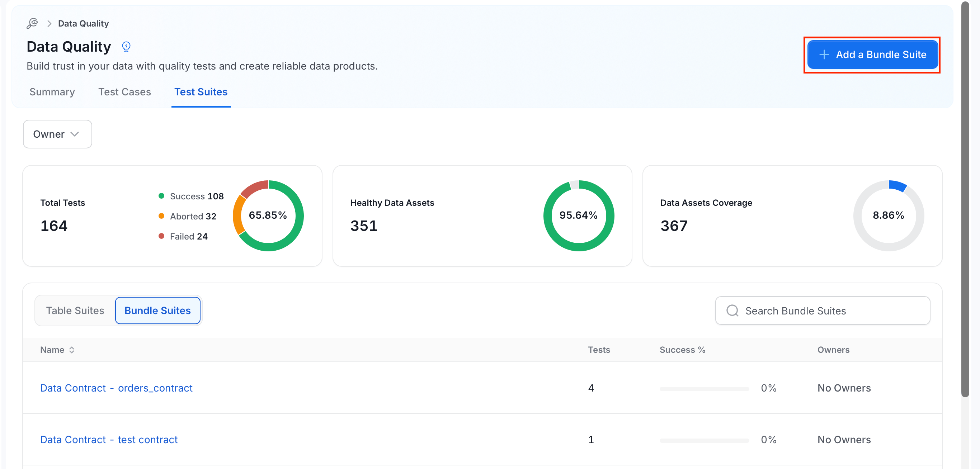This screenshot has width=980, height=469.
Task: Click No Owners in the test contract row
Action: pyautogui.click(x=844, y=440)
